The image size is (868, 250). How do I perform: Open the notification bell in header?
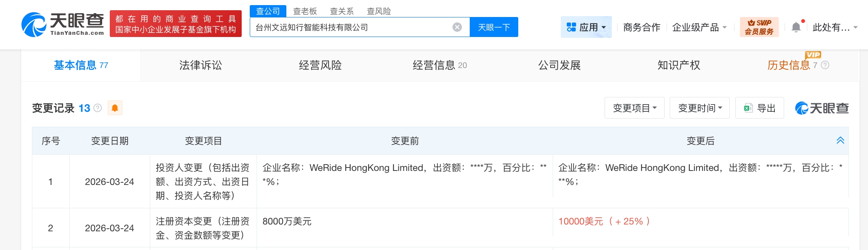(x=796, y=27)
